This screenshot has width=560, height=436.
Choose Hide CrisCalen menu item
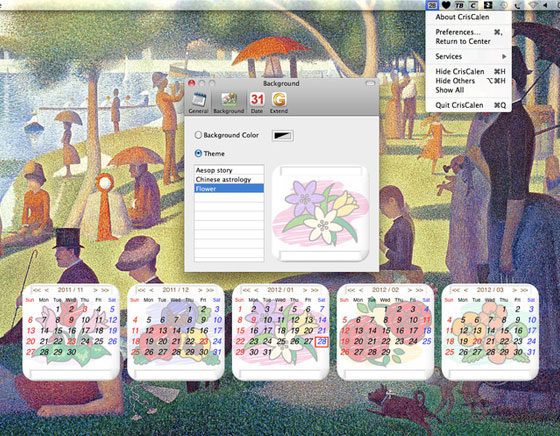pos(469,71)
